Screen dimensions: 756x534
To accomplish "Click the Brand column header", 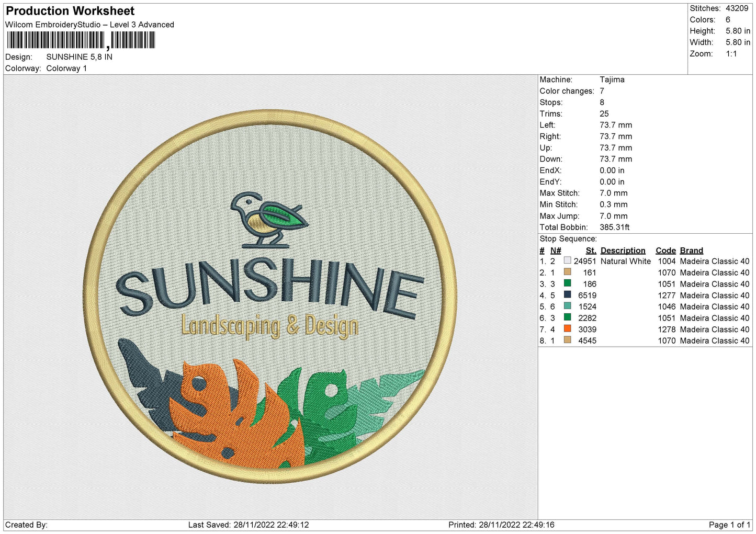I will (692, 251).
